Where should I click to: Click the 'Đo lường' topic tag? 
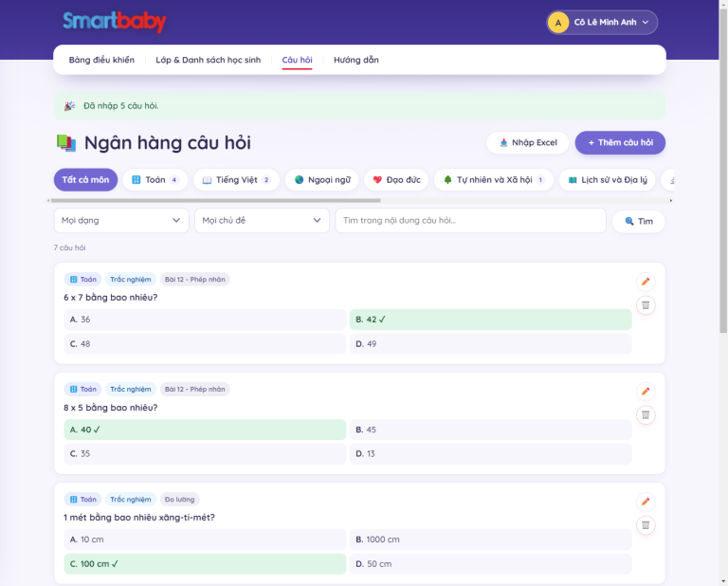(180, 499)
